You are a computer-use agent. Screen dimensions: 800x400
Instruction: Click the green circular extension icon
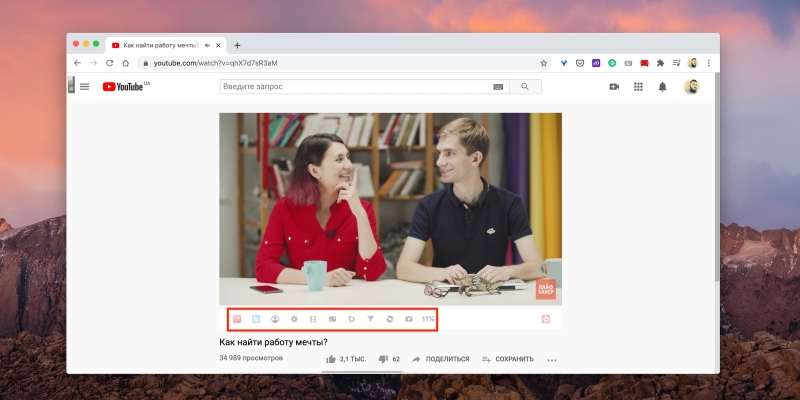click(x=612, y=63)
